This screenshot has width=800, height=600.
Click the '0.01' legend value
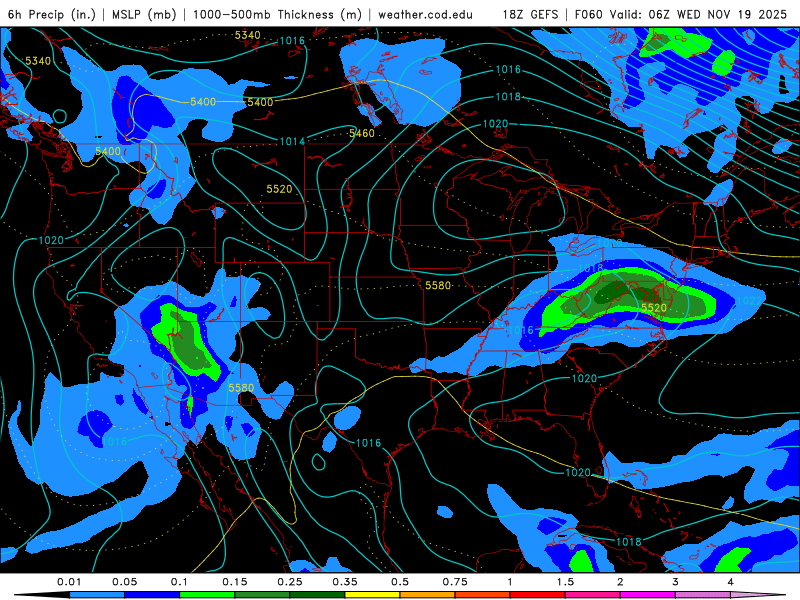pyautogui.click(x=69, y=582)
